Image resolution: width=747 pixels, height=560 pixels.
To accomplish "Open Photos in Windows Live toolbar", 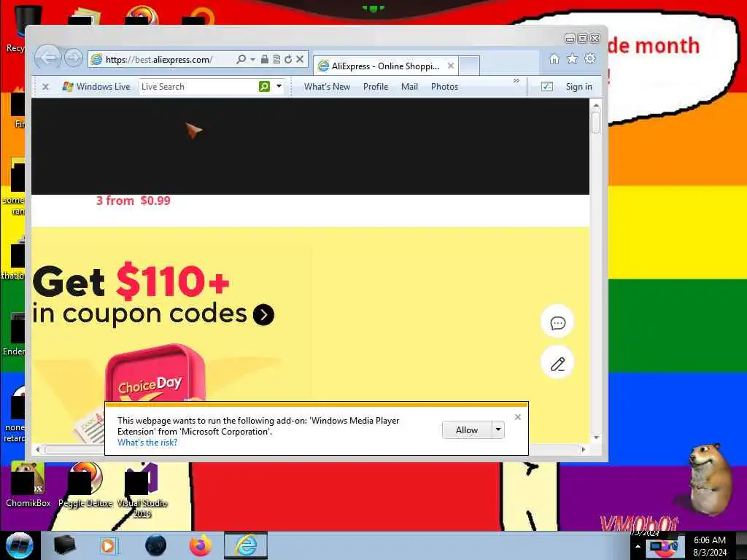I will (x=444, y=87).
